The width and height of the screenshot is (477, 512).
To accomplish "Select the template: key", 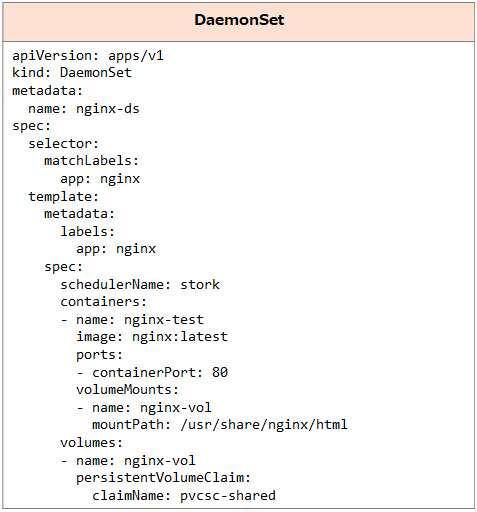I will coord(63,197).
